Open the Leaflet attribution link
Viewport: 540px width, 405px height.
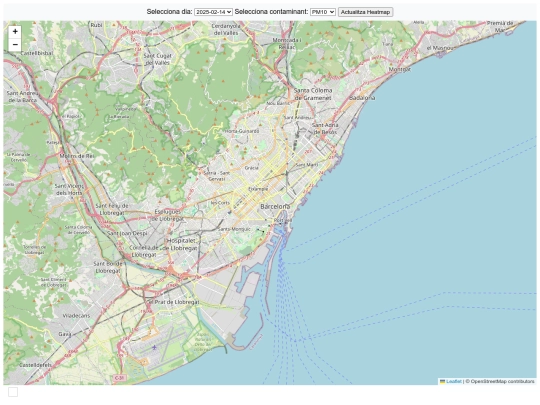(x=454, y=381)
